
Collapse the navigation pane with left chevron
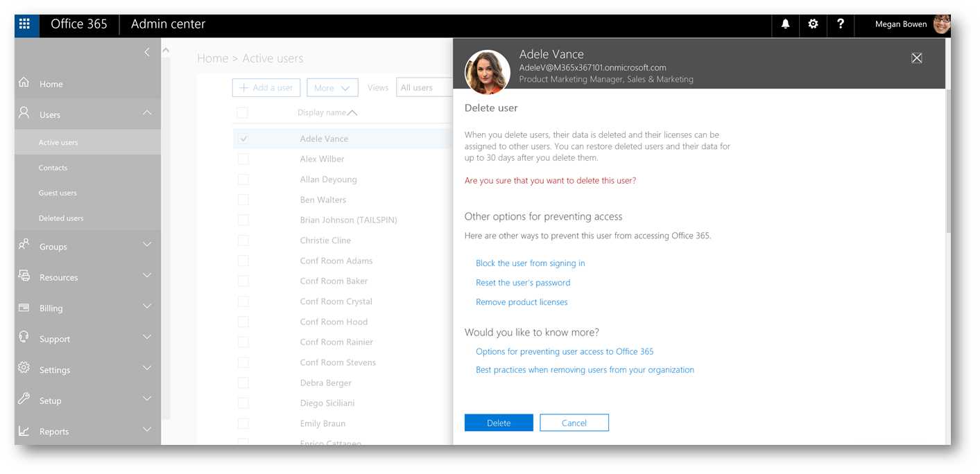coord(147,52)
